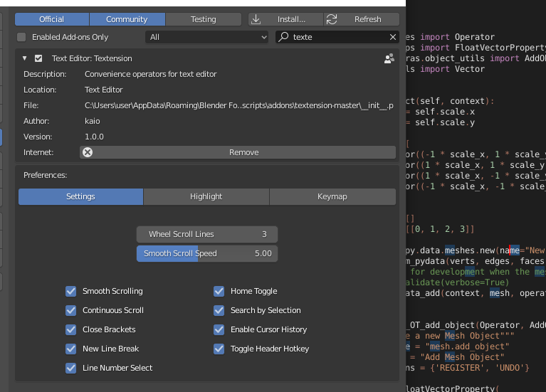Switch to the Highlight preferences tab
Screen dimensions: 546x392
[206, 196]
